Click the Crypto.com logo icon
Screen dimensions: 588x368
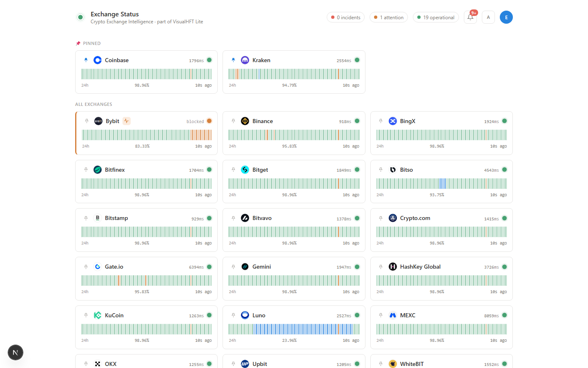point(393,218)
